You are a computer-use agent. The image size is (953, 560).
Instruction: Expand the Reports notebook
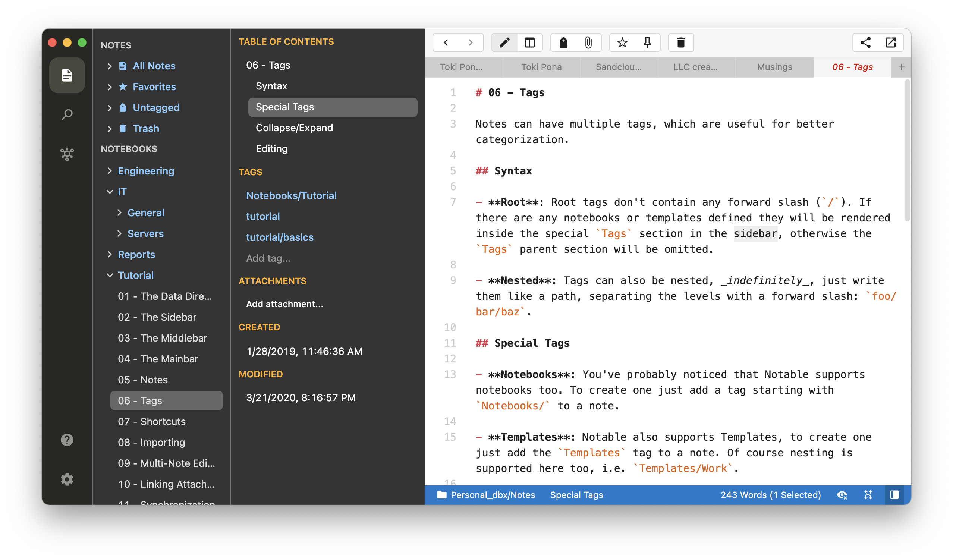[x=110, y=255]
